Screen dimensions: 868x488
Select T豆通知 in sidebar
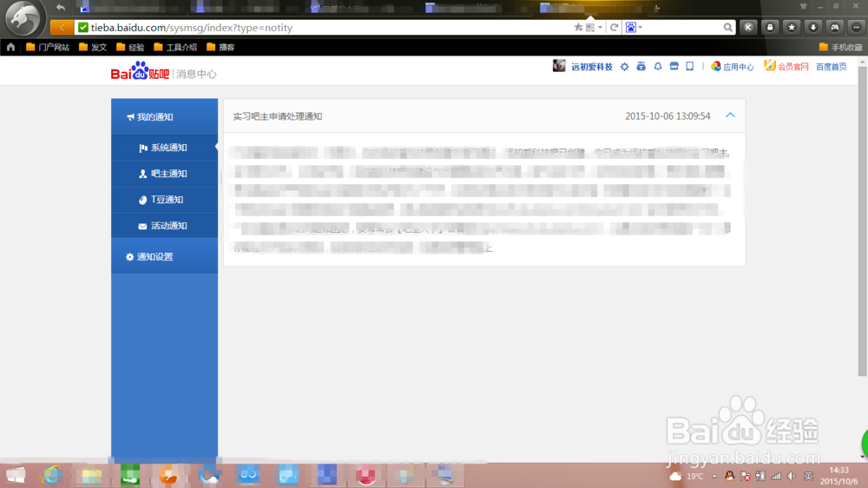164,200
